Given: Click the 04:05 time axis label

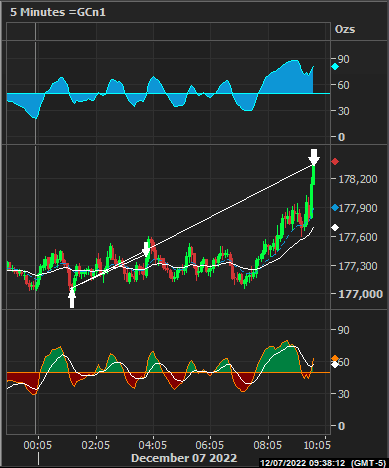Looking at the screenshot, I should click(x=153, y=445).
